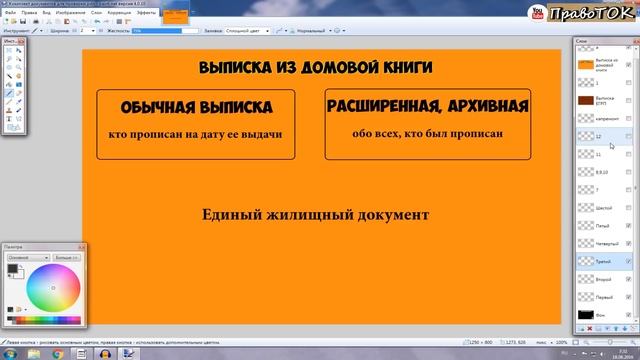Click the Open file toolbar icon
This screenshot has width=640, height=360.
(x=13, y=21)
